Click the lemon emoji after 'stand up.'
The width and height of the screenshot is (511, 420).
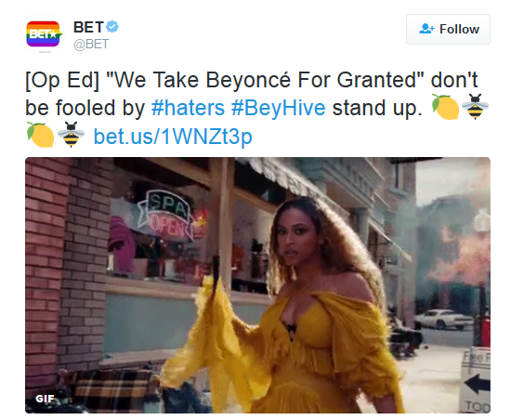pyautogui.click(x=445, y=107)
